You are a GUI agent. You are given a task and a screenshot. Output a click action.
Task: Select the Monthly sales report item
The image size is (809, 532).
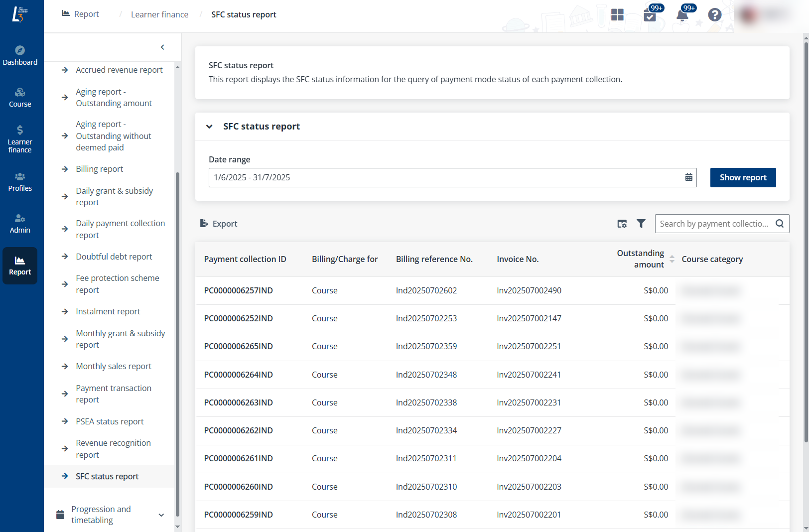tap(114, 366)
